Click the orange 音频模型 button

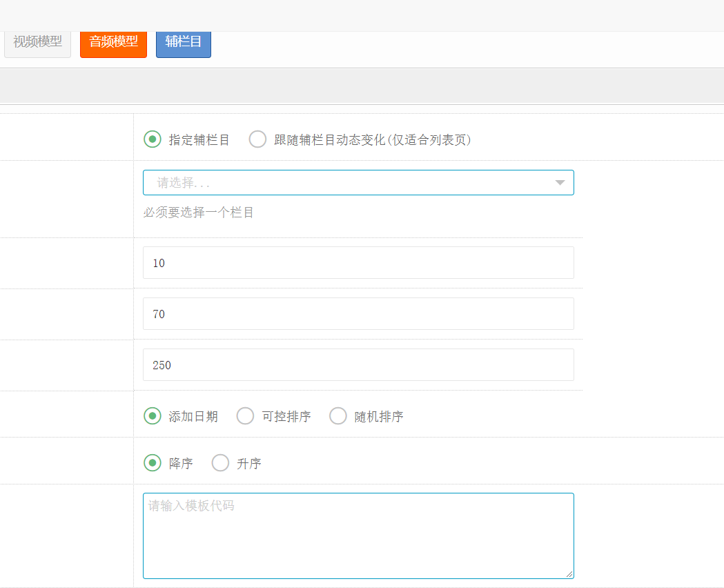pos(113,42)
